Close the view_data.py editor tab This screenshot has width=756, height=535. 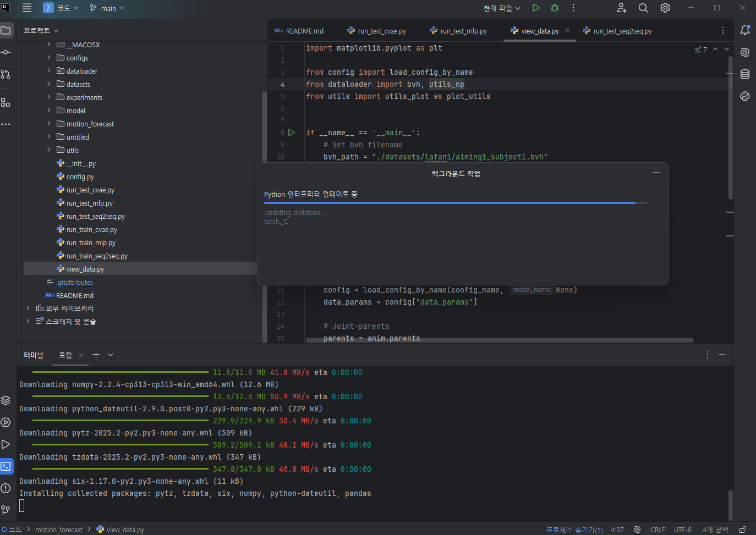pos(567,31)
